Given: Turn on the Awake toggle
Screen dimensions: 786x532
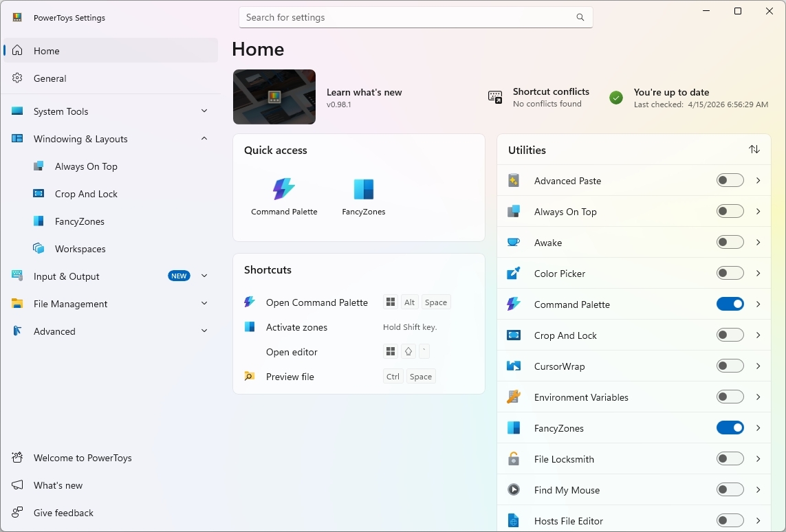Looking at the screenshot, I should (x=730, y=242).
